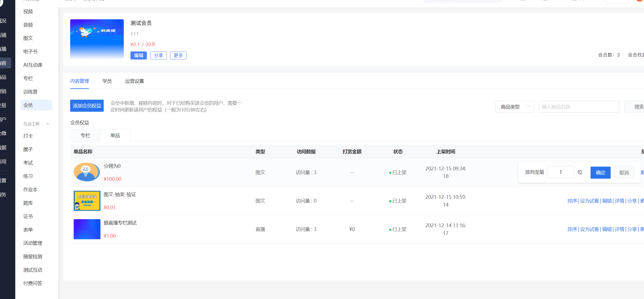Viewport: 644px width, 299px height.
Task: Click 设为试看 for 图文-抽奖-验证 row
Action: coord(589,201)
